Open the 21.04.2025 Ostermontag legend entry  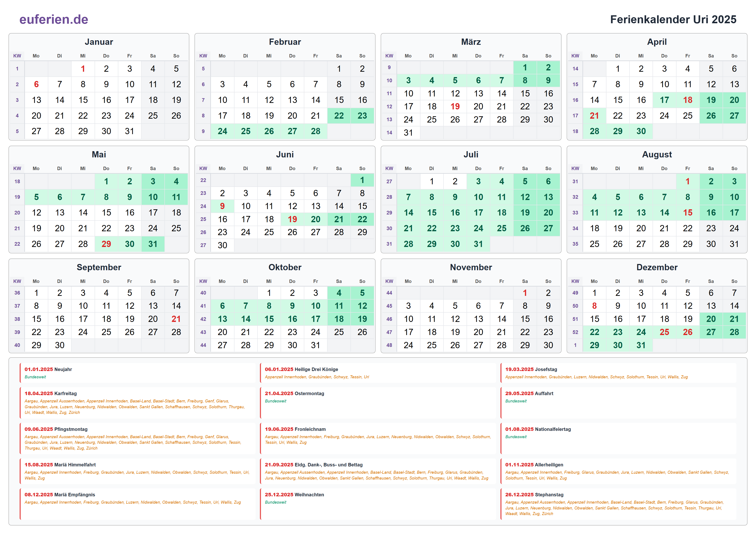click(378, 403)
